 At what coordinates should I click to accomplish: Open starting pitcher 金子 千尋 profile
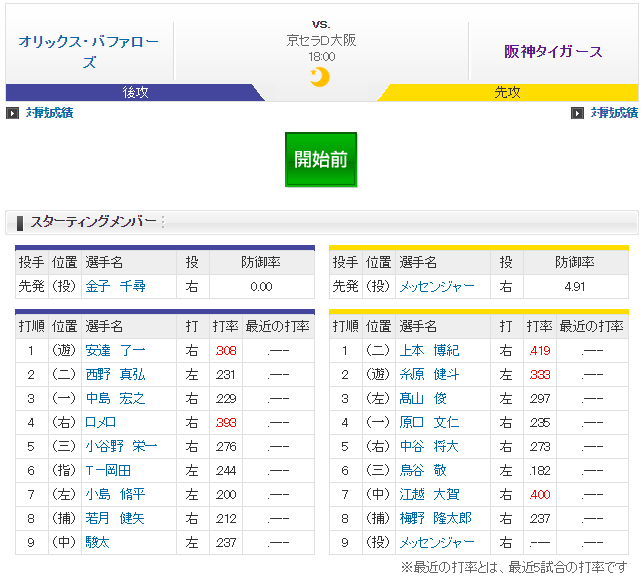[x=115, y=286]
